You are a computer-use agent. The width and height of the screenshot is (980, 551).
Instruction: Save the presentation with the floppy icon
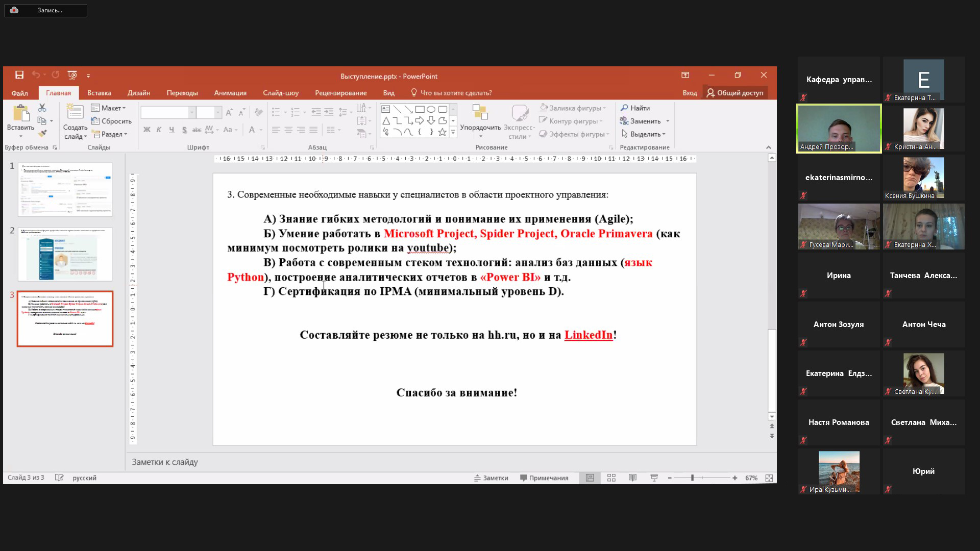19,76
